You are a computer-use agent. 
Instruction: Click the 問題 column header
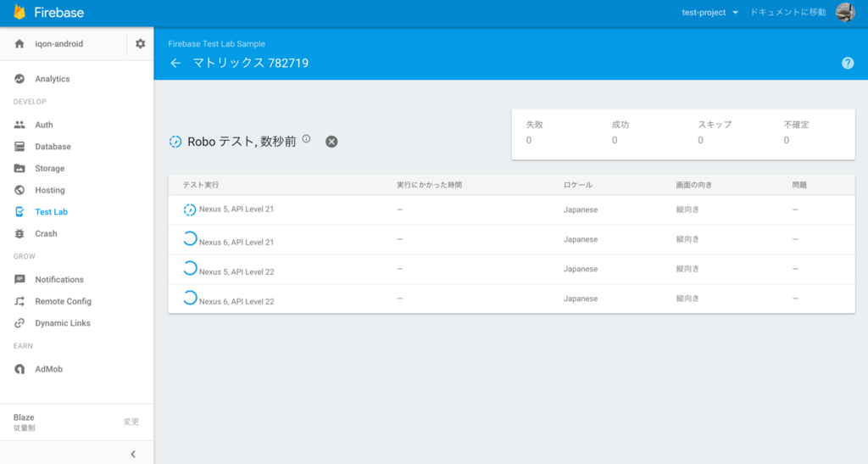point(799,185)
